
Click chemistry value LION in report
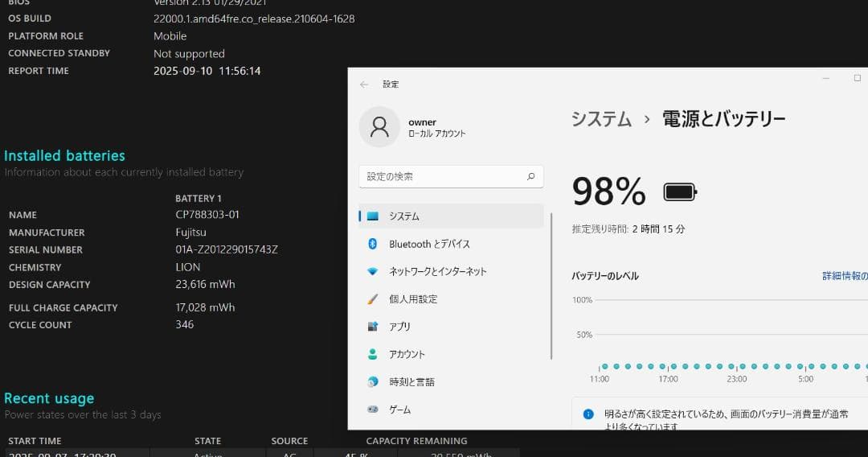pyautogui.click(x=187, y=267)
